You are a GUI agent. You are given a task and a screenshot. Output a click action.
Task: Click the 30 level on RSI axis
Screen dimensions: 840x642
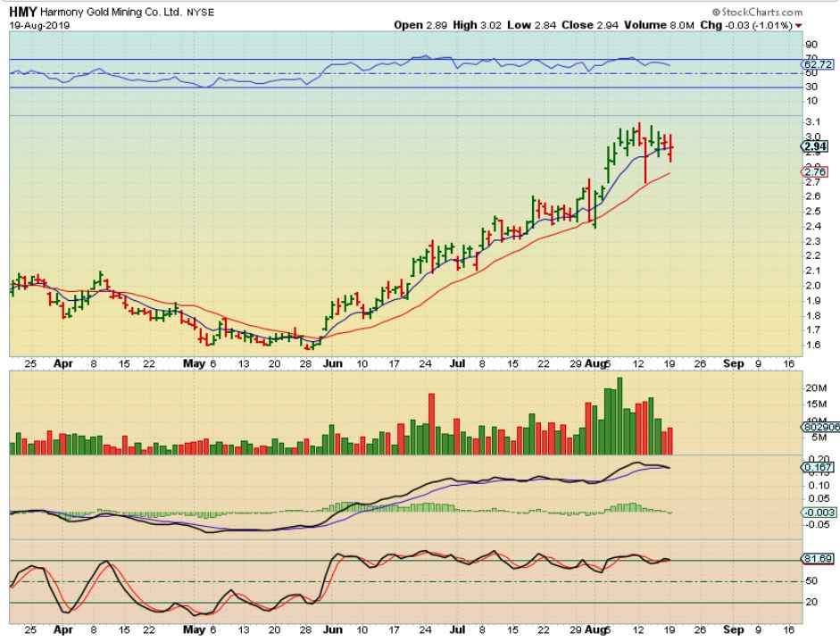[x=811, y=87]
